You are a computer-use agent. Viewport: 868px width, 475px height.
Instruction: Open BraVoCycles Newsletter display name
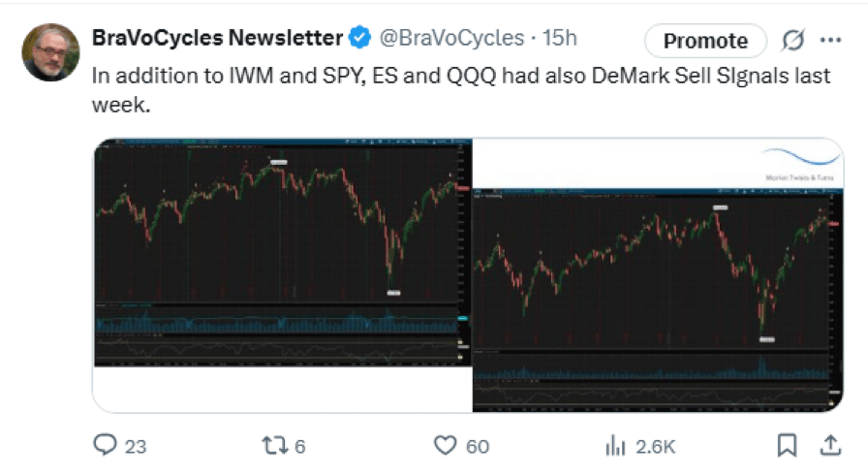(x=218, y=38)
